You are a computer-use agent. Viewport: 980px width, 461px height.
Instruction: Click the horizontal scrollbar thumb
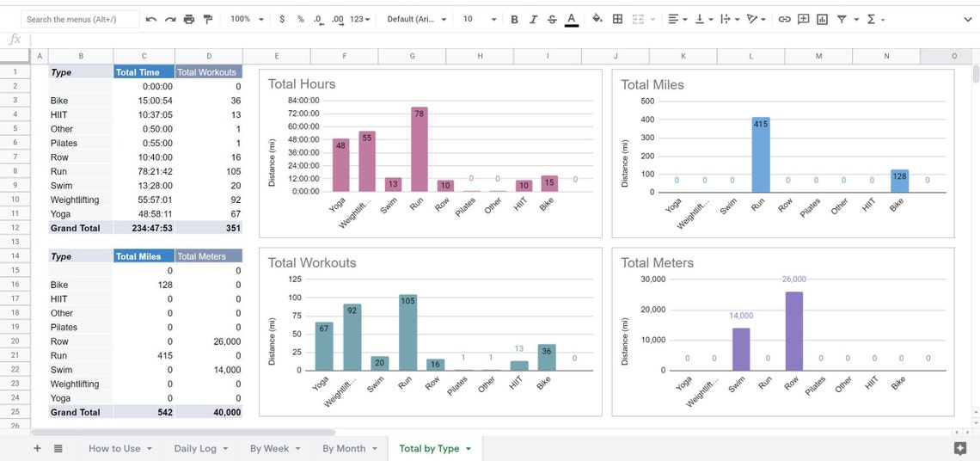point(182,433)
